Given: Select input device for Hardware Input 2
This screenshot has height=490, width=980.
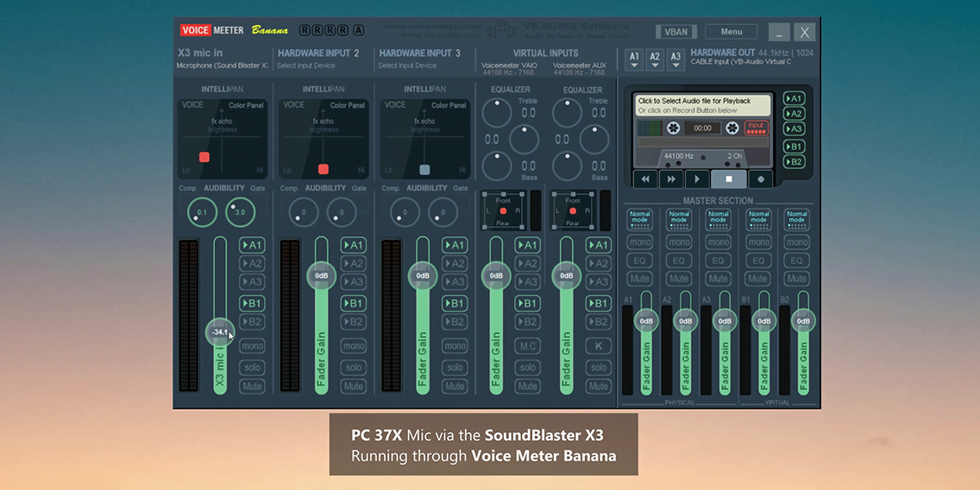Looking at the screenshot, I should pos(306,65).
